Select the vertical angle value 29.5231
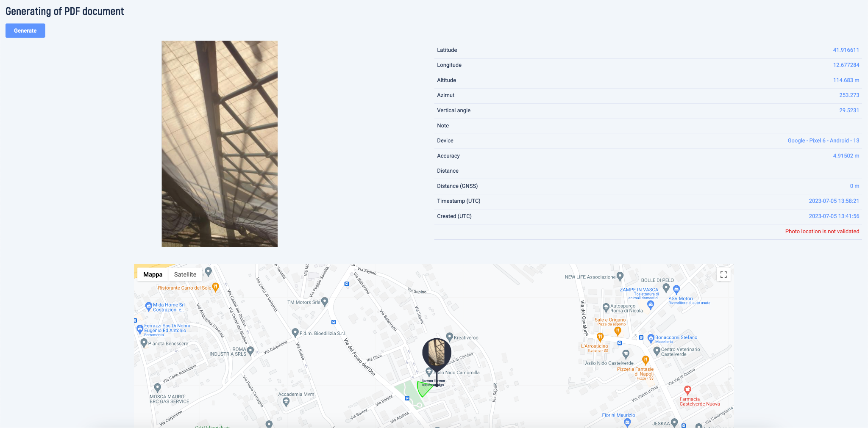The image size is (868, 428). coord(849,110)
